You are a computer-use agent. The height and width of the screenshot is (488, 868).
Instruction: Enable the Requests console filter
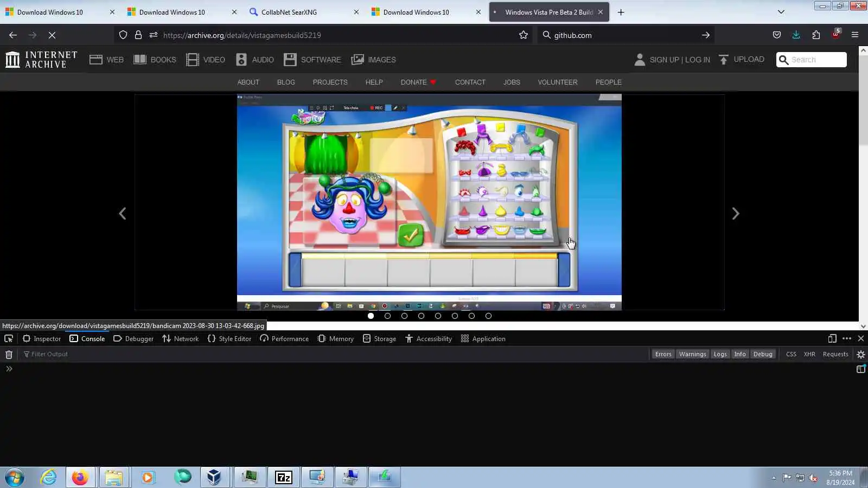pos(835,355)
